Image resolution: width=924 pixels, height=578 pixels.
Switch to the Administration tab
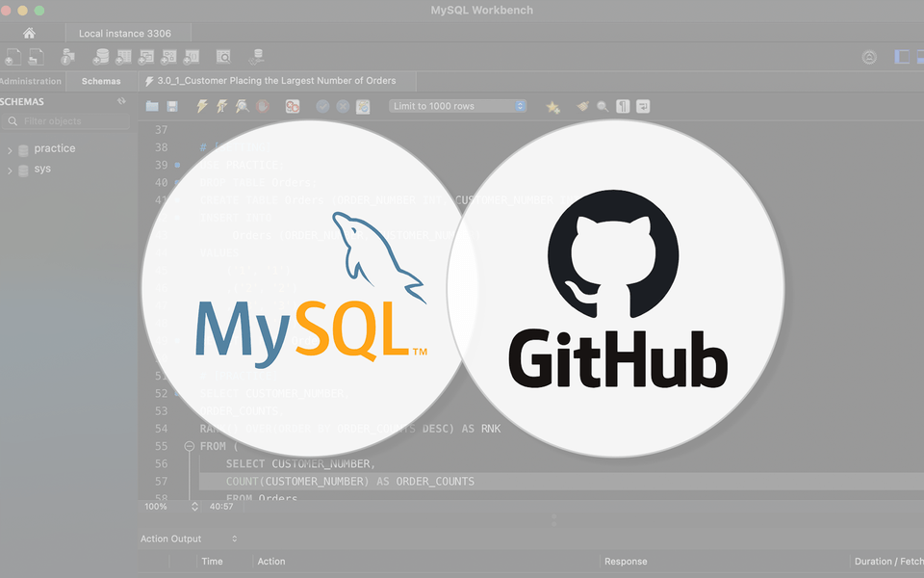(31, 81)
